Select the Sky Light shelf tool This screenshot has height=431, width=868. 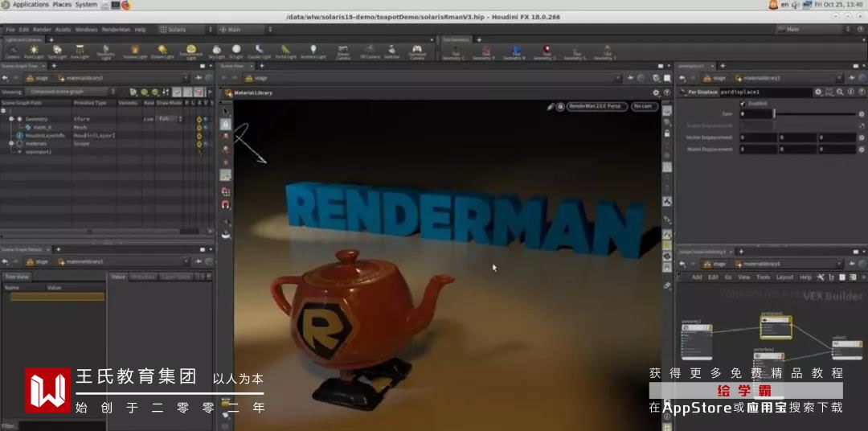(x=216, y=51)
